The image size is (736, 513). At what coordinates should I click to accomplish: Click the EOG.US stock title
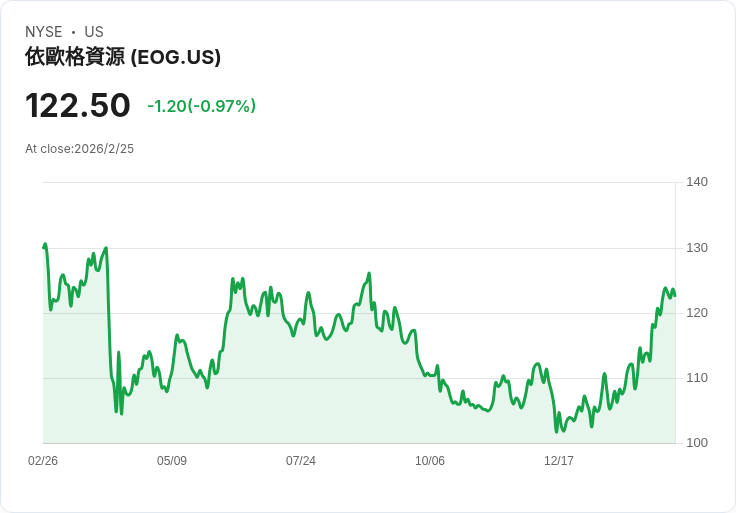click(123, 57)
